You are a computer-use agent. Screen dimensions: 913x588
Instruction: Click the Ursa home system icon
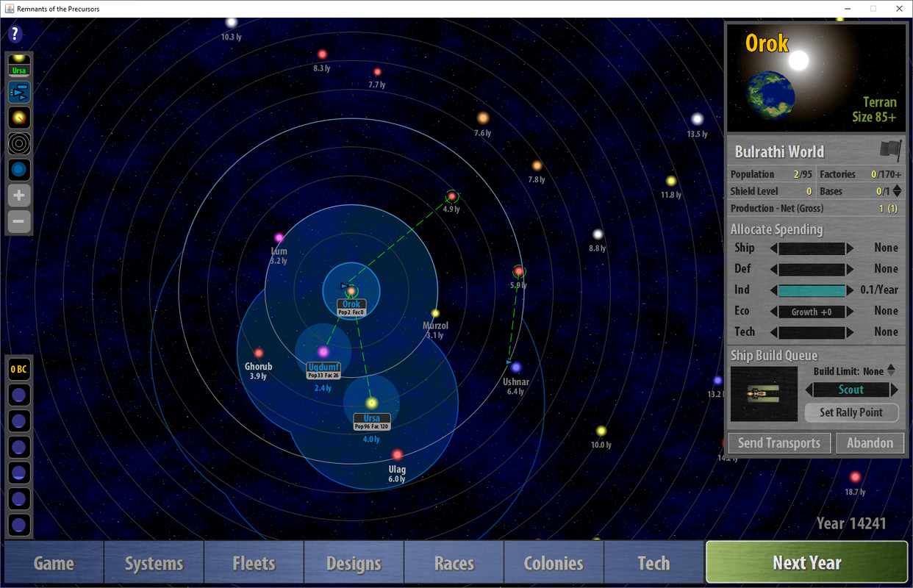pos(19,65)
